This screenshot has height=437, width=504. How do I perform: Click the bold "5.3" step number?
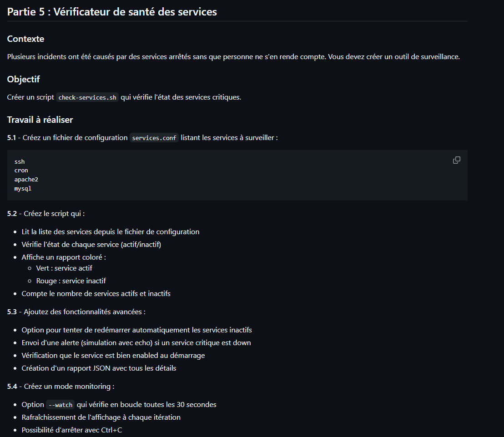pos(12,312)
